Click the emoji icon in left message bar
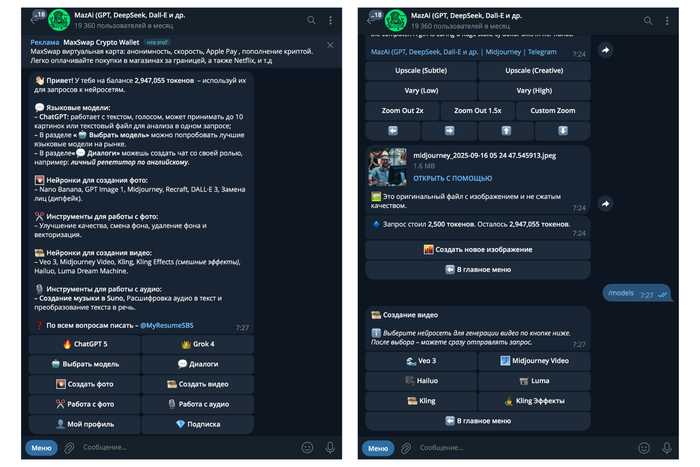Viewport: 700px width, 467px height. point(307,447)
